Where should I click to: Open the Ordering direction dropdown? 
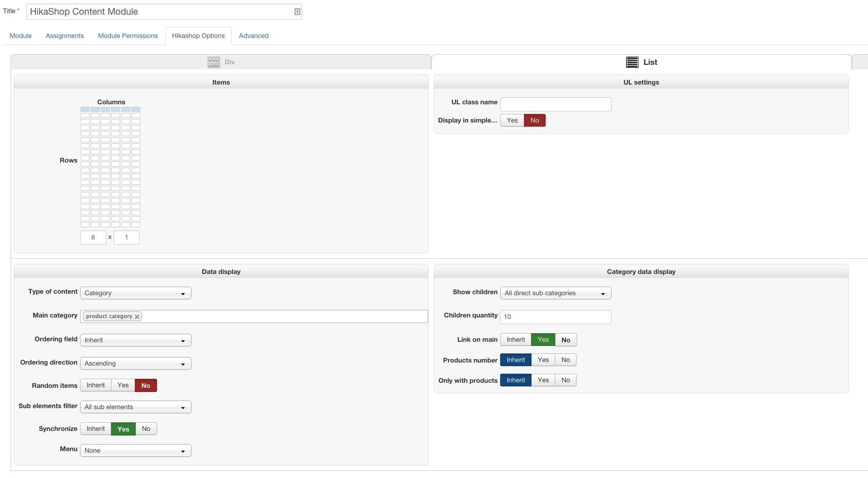[135, 364]
